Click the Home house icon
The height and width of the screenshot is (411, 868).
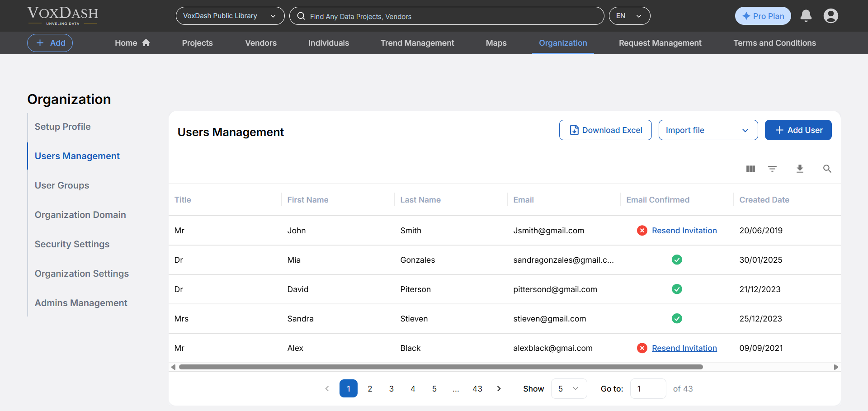click(146, 42)
